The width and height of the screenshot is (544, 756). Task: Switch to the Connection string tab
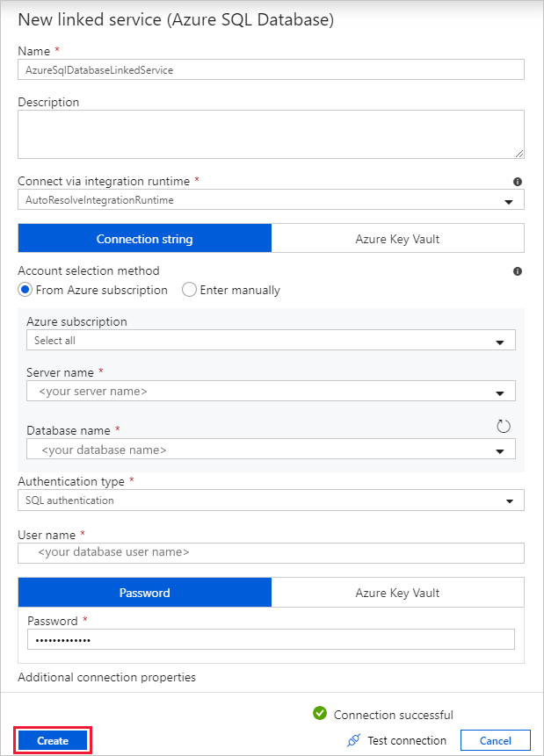point(145,239)
